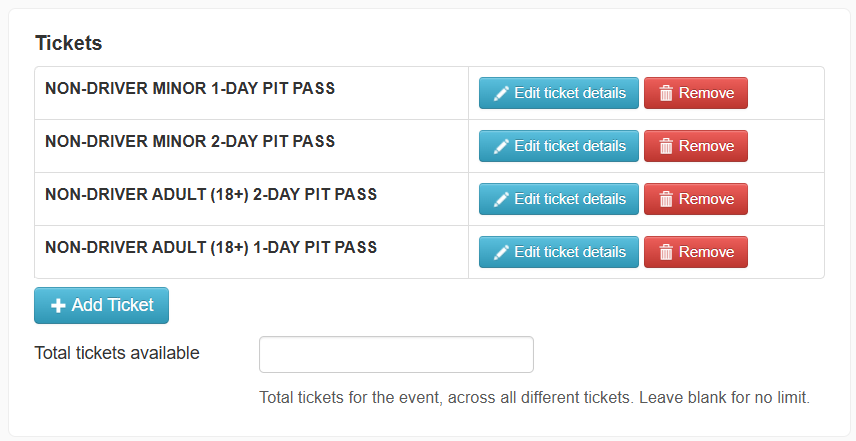Click trash icon for Minor 2-Day Pit Pass

665,146
